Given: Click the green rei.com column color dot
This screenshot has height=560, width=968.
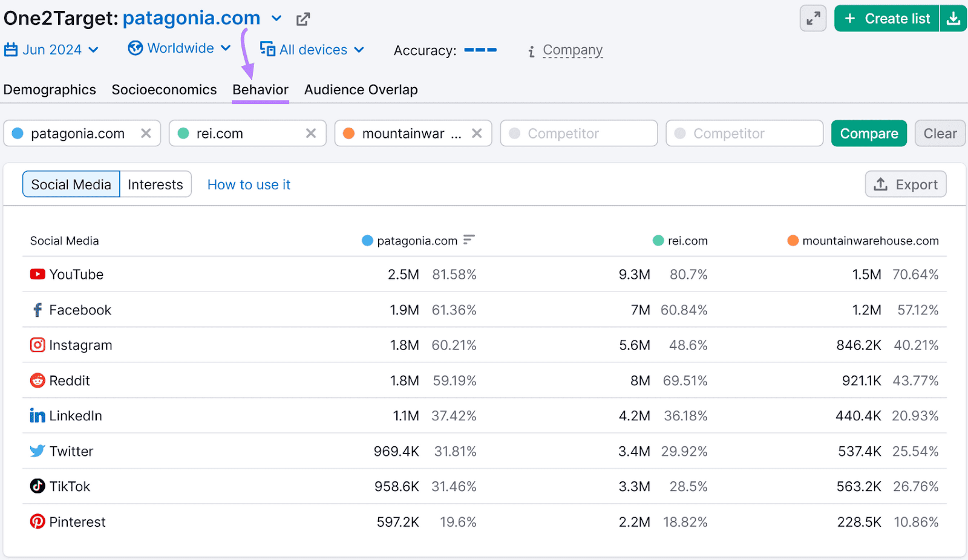Looking at the screenshot, I should 658,241.
